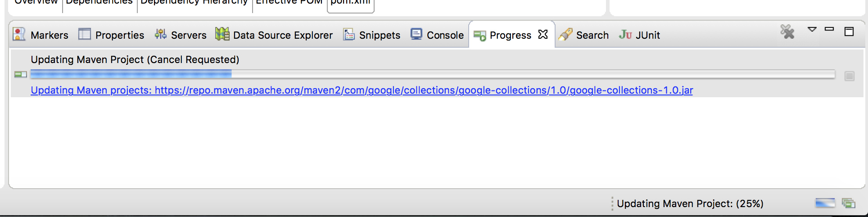
Task: Click the Properties table icon
Action: point(85,34)
